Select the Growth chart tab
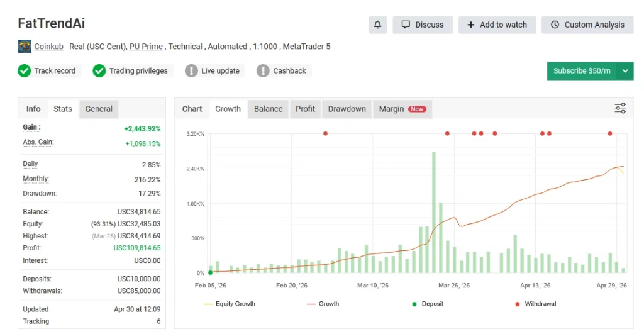 [228, 109]
